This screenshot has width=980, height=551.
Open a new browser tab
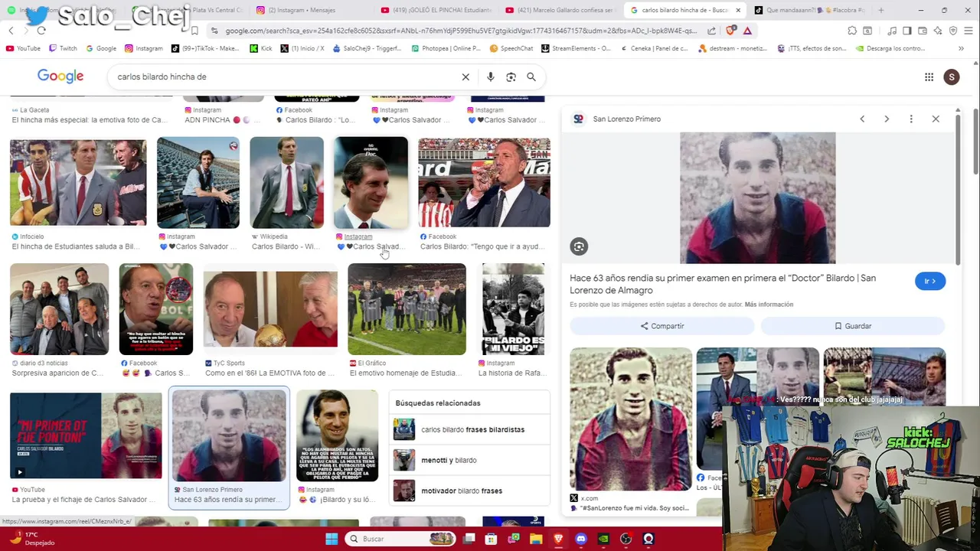point(881,10)
